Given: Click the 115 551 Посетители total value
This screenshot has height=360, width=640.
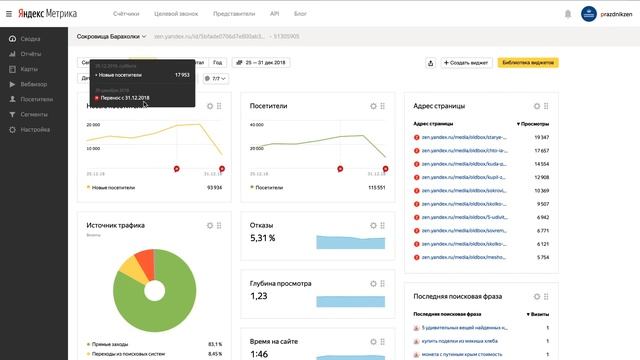Looking at the screenshot, I should [376, 188].
